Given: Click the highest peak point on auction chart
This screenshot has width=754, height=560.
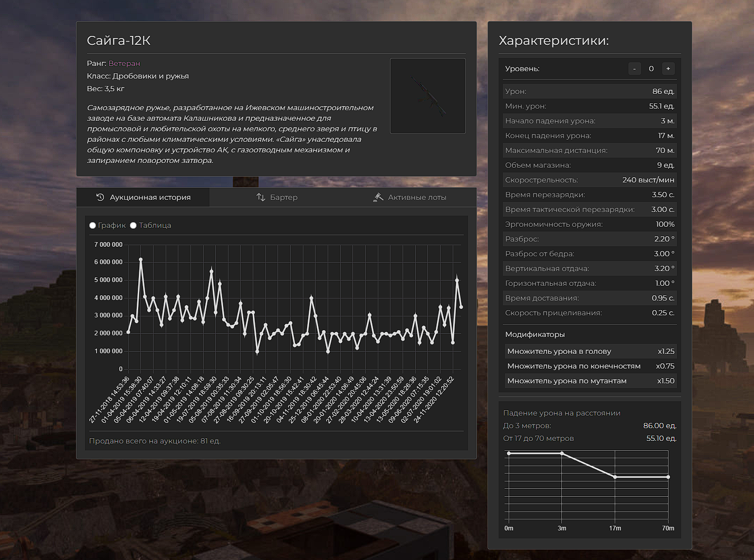Looking at the screenshot, I should coord(141,259).
